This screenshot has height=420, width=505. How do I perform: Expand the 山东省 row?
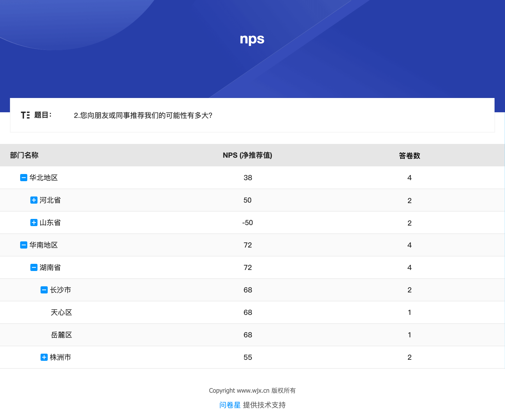[34, 223]
